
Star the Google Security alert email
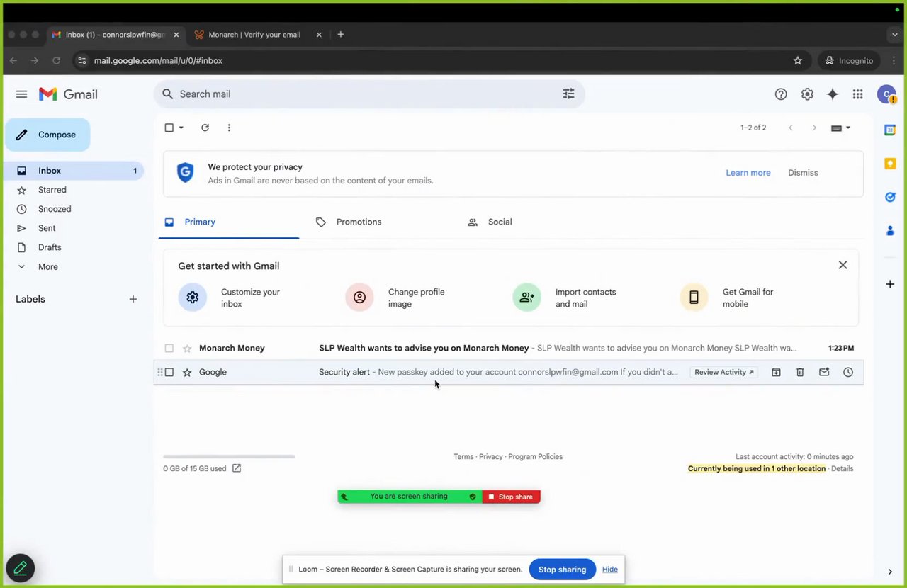pyautogui.click(x=187, y=373)
